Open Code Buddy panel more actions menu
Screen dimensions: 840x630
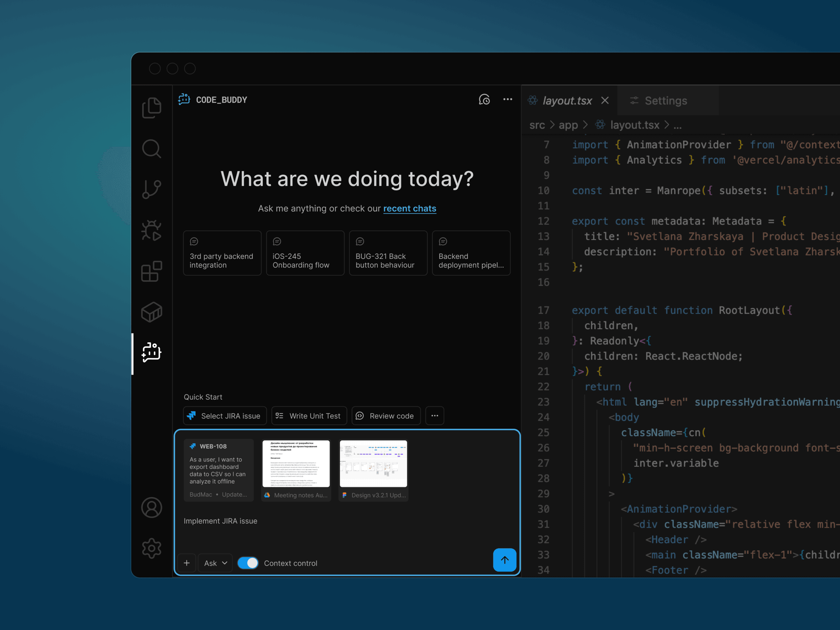pyautogui.click(x=508, y=99)
